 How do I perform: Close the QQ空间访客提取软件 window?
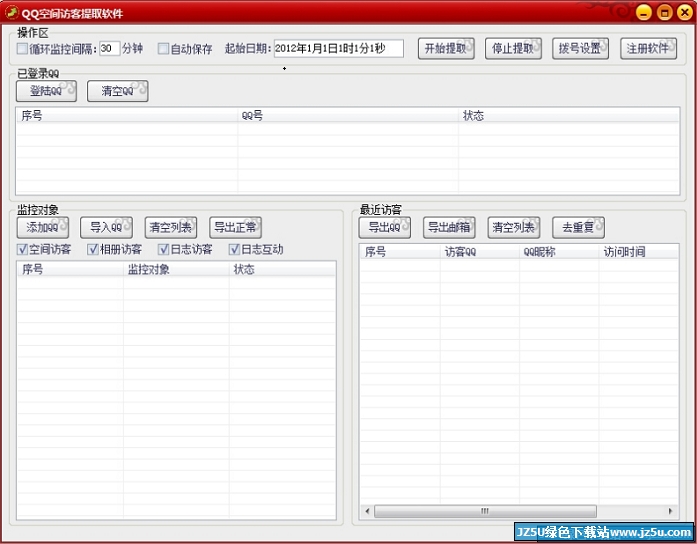[x=685, y=12]
